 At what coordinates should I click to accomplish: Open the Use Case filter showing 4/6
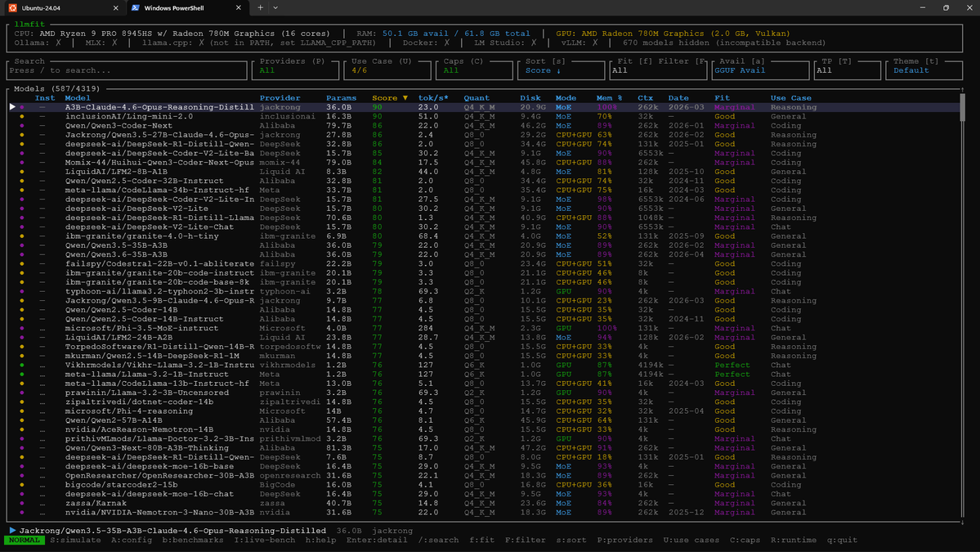[x=387, y=70]
